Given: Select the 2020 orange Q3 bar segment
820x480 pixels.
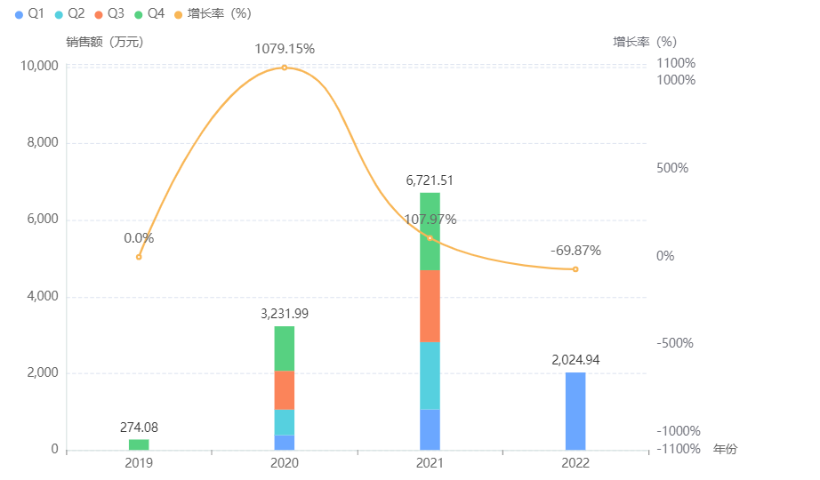Looking at the screenshot, I should click(x=284, y=390).
